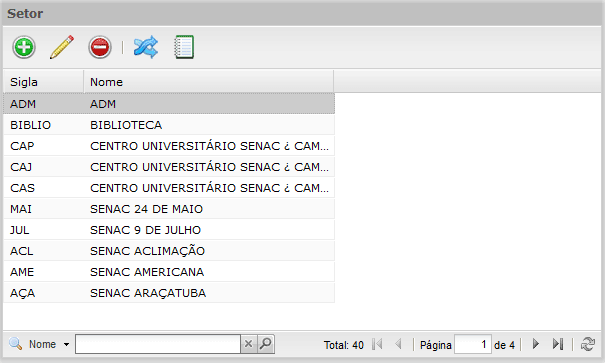Click the page number input box
Screen dimensions: 605x363
point(473,344)
